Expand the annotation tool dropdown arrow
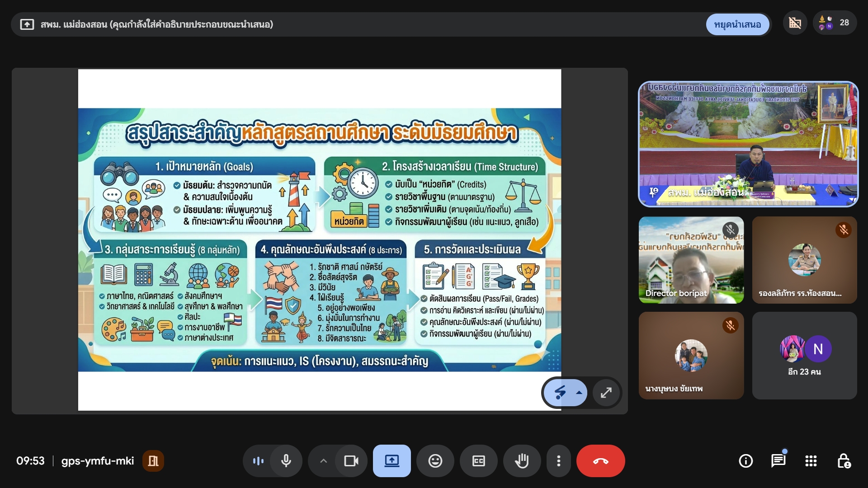Image resolution: width=868 pixels, height=488 pixels. click(579, 393)
